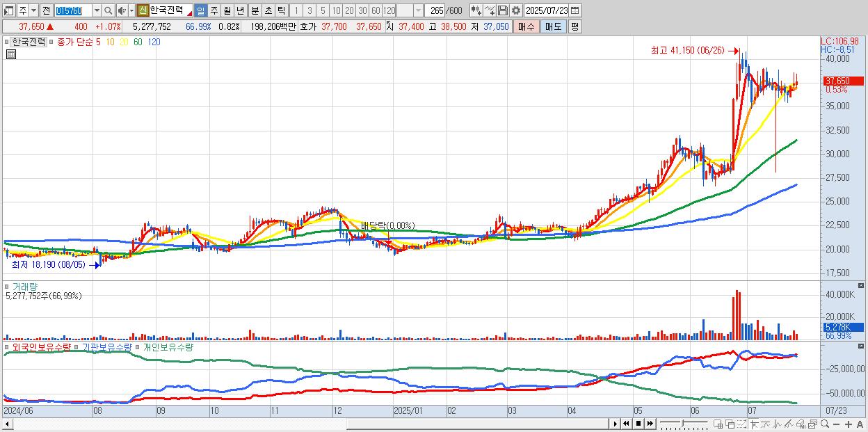This screenshot has height=432, width=868.
Task: Select the daily 일 period toggle
Action: pyautogui.click(x=200, y=10)
